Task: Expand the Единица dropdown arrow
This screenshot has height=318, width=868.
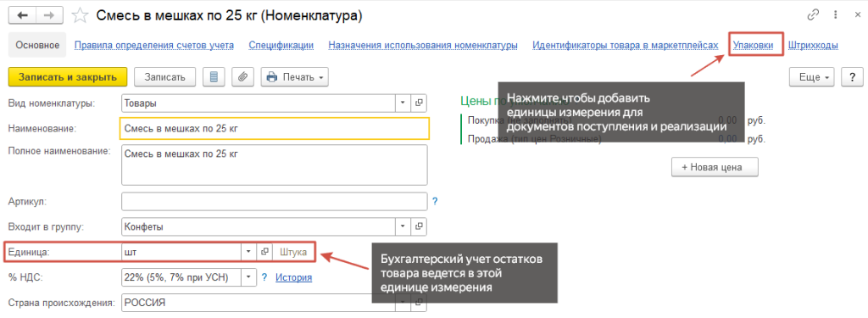Action: 248,252
